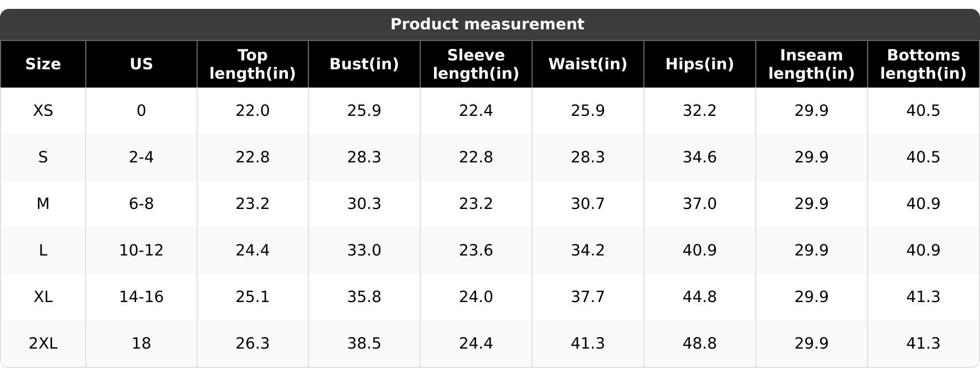
Task: Click the US 6-8 size cell
Action: coord(141,204)
